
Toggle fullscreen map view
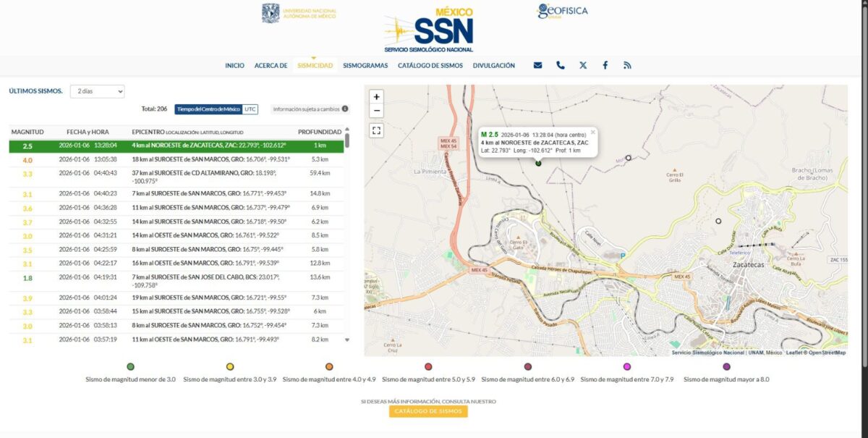pos(376,130)
